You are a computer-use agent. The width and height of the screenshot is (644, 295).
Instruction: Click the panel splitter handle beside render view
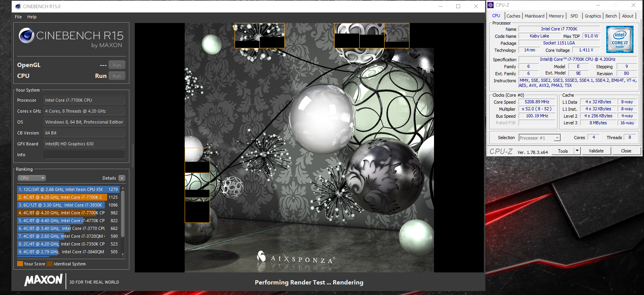click(x=132, y=155)
